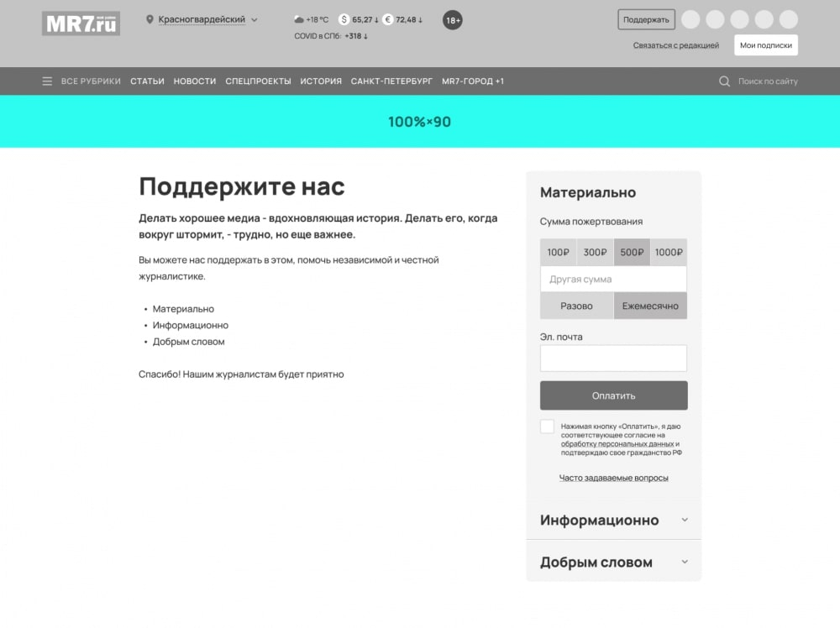The height and width of the screenshot is (628, 840).
Task: Go to НОВОСТИ section
Action: (x=195, y=81)
